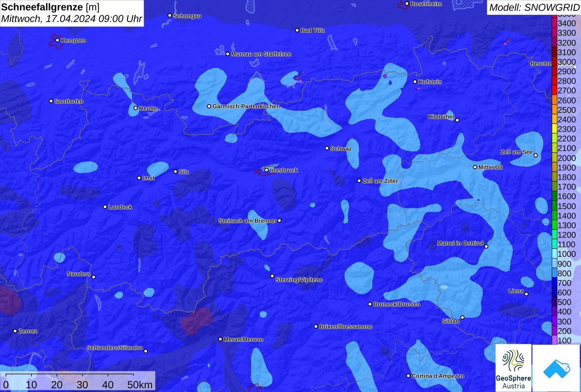Click the Schlanders/Silandro label
Screen dimensions: 581x392
pos(115,348)
